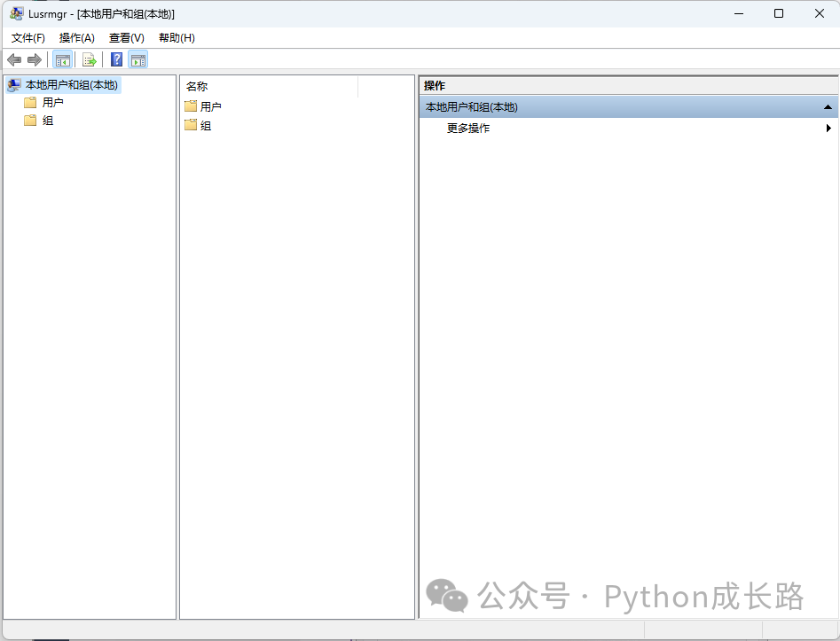Click the 组 folder icon in center list
Image resolution: width=840 pixels, height=641 pixels.
click(x=191, y=126)
